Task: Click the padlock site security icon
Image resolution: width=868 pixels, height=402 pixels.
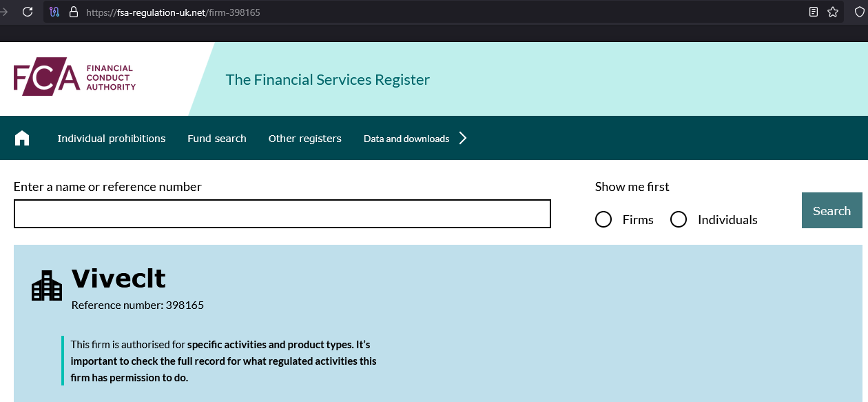Action: tap(74, 12)
